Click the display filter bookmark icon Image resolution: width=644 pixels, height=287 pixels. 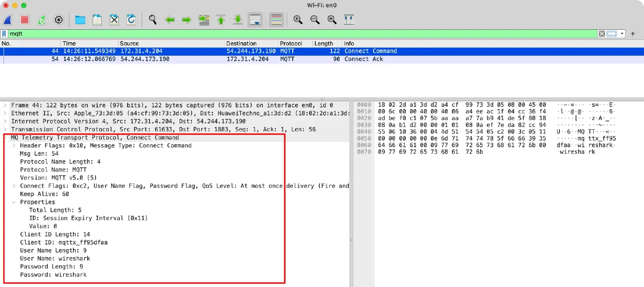click(x=4, y=34)
